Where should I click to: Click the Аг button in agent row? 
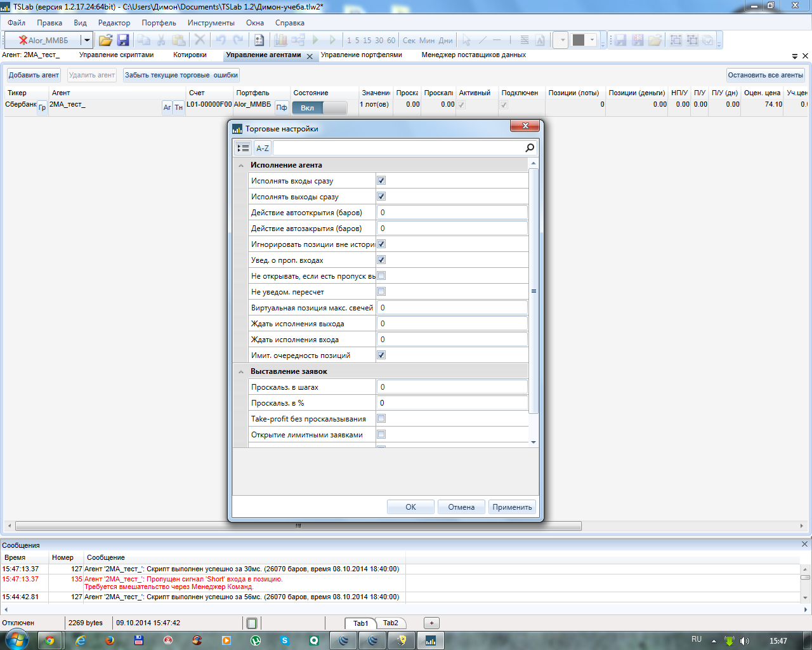click(x=167, y=107)
